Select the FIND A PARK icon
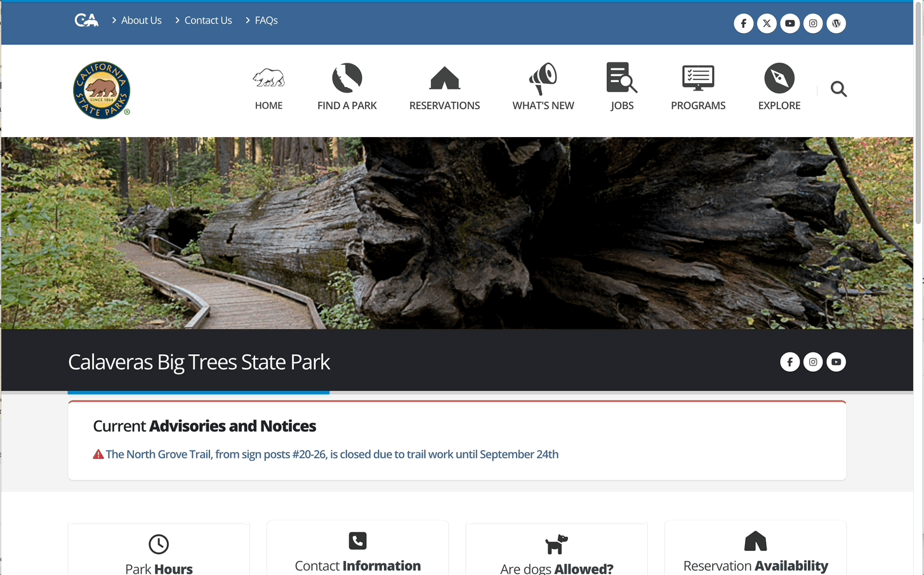Image resolution: width=924 pixels, height=575 pixels. 346,77
